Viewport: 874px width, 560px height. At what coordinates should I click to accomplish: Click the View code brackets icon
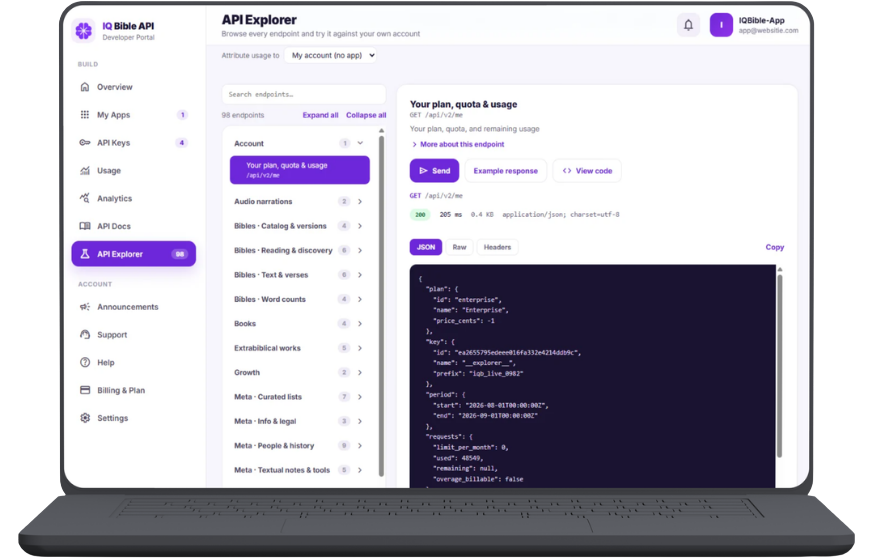(x=567, y=171)
